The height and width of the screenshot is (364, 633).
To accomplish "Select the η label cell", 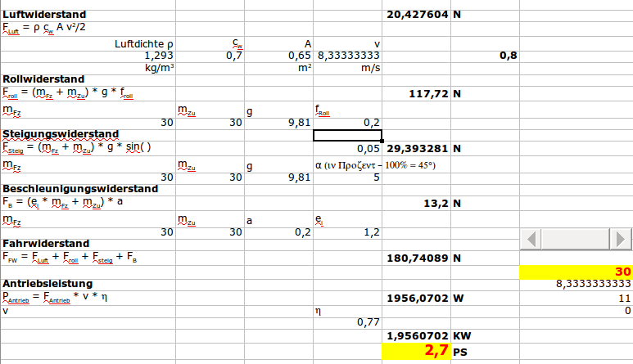I will [x=347, y=311].
